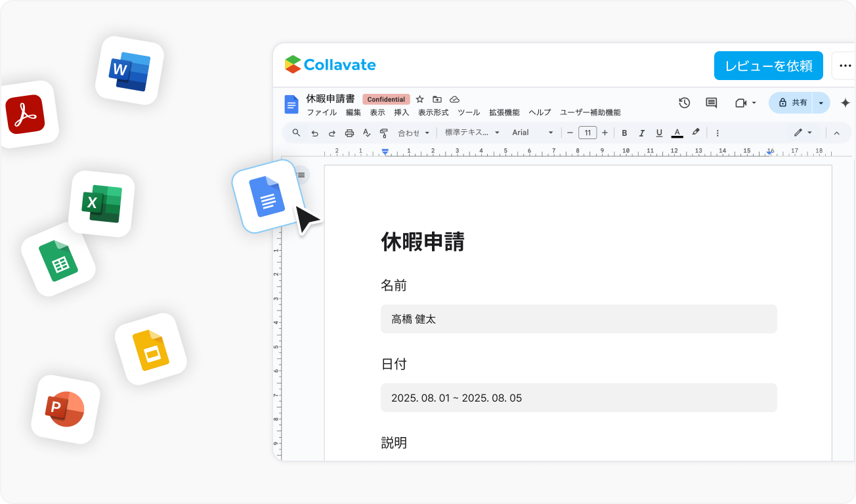Click the Google Sheets app icon
856x504 pixels.
click(x=58, y=260)
